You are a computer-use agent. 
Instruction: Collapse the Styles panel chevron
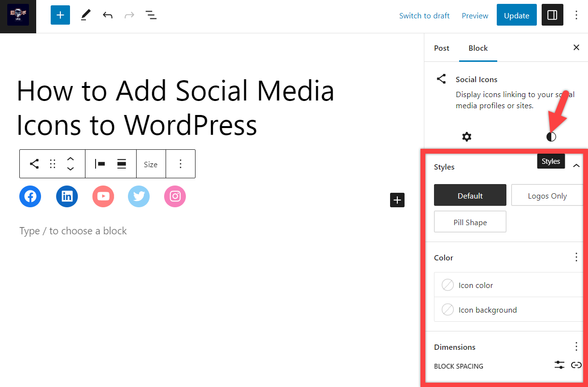(x=576, y=166)
